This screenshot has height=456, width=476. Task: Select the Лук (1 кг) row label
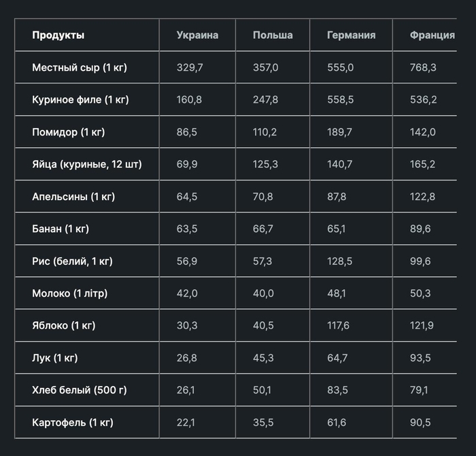coord(55,358)
